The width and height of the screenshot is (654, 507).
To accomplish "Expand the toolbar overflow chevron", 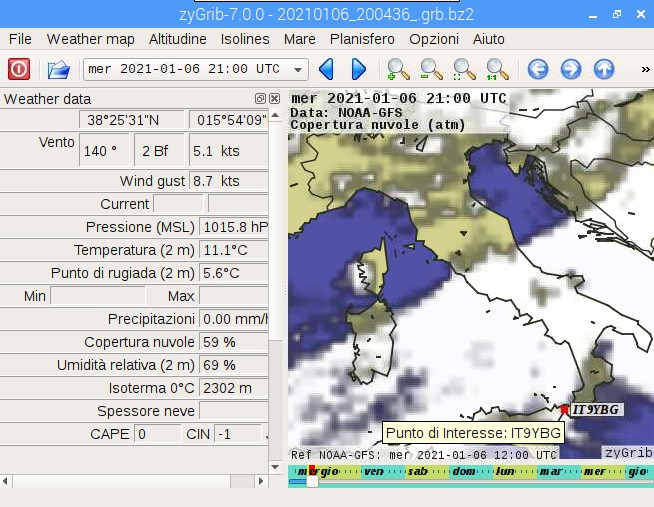I will [x=645, y=70].
